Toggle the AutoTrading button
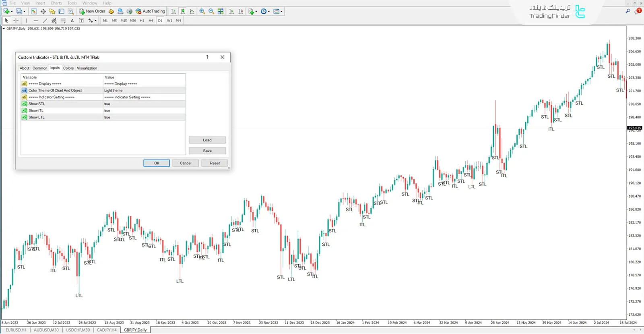 click(150, 11)
